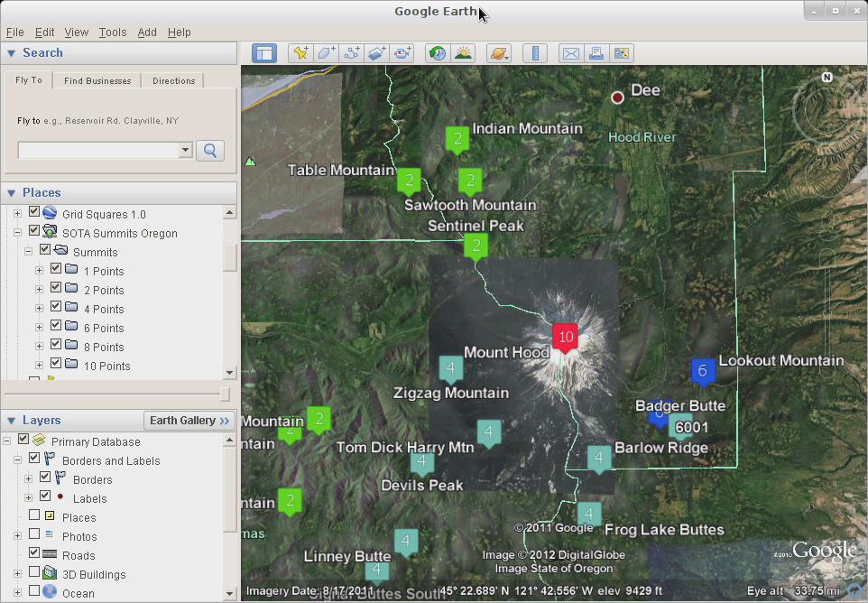
Task: Switch to Directions tab
Action: click(x=174, y=81)
